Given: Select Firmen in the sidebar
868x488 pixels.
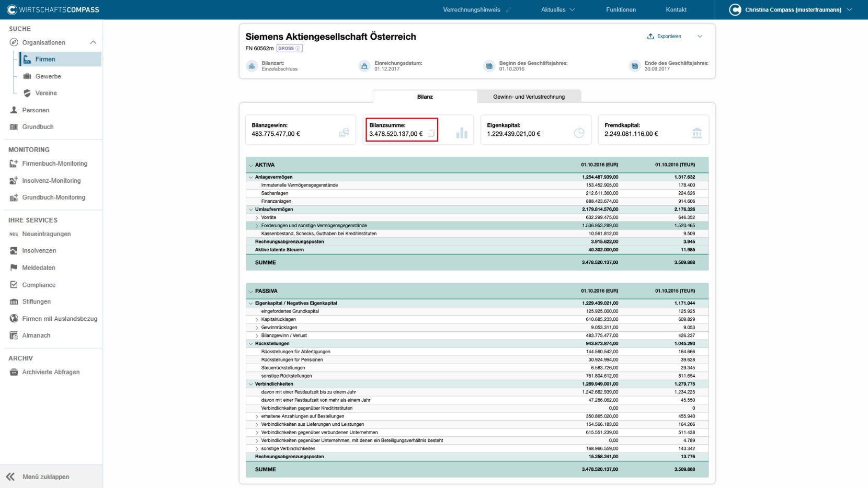Looking at the screenshot, I should (60, 59).
